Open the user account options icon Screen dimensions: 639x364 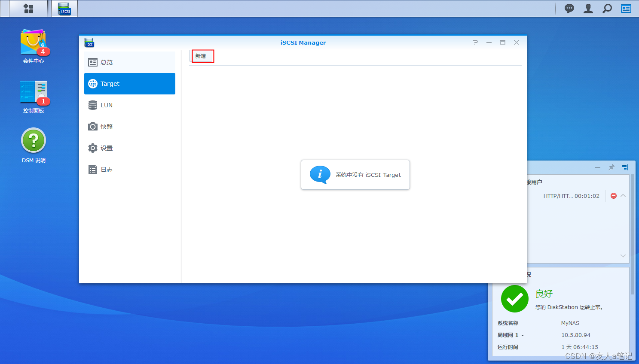coord(588,9)
